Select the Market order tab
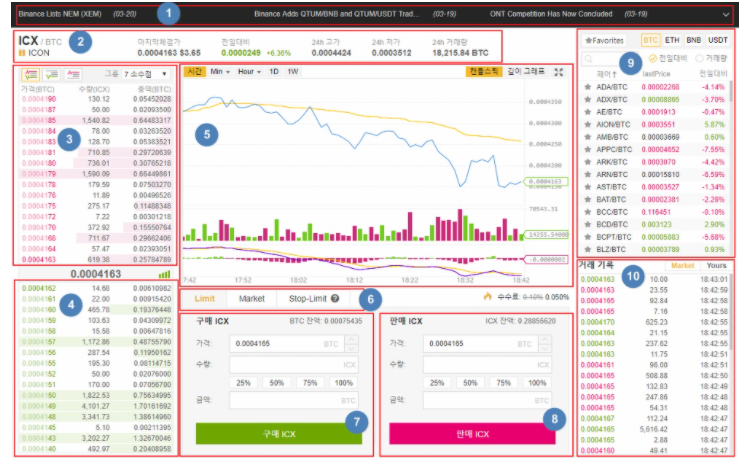Viewport: 739px width, 461px height. [252, 298]
